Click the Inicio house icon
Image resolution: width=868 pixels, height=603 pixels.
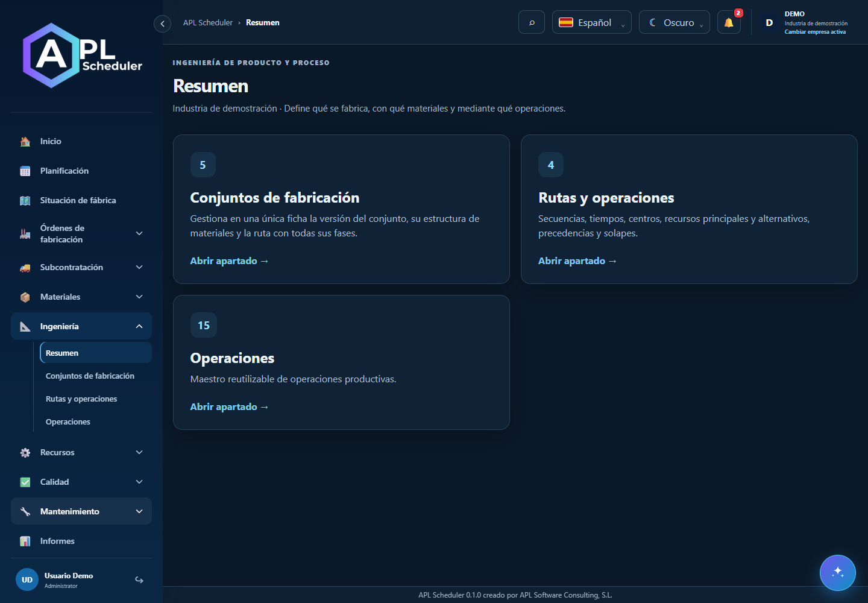[25, 142]
